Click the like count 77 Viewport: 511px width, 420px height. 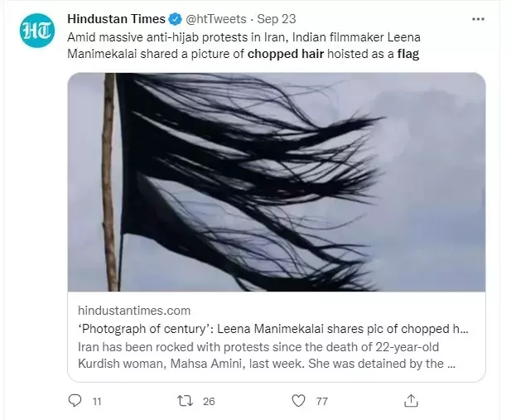[321, 402]
